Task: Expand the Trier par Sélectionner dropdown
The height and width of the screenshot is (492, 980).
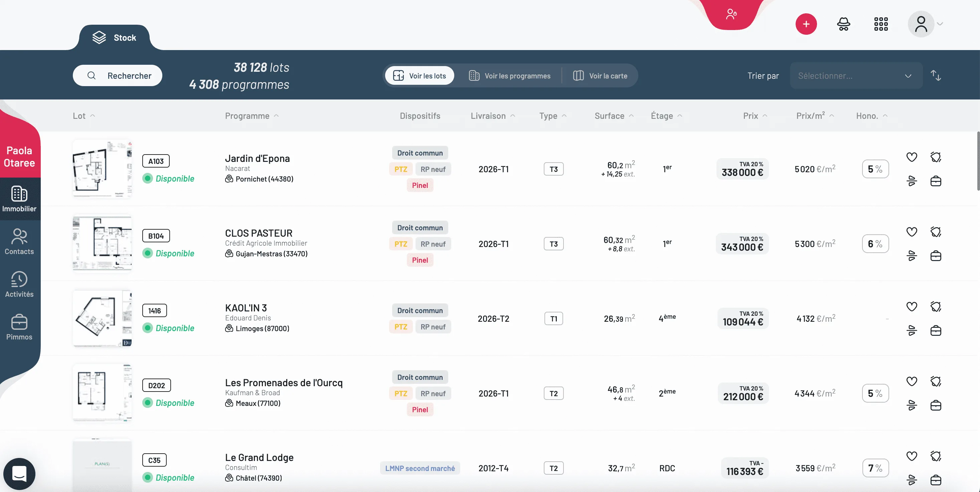Action: coord(856,76)
